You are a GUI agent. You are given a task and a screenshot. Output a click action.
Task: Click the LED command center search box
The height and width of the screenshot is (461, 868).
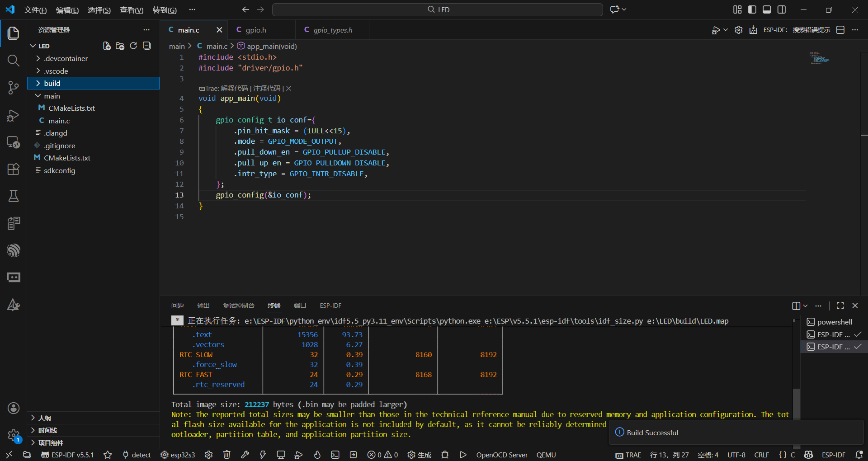click(x=438, y=9)
